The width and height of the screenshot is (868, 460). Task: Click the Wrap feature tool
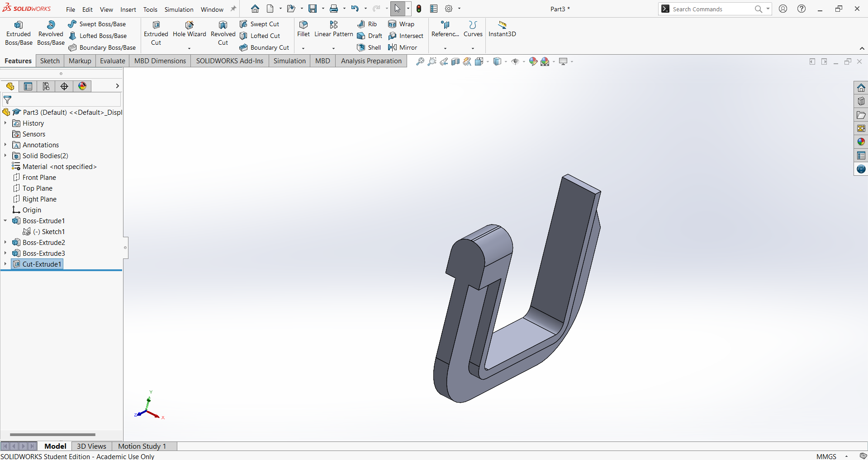point(401,24)
